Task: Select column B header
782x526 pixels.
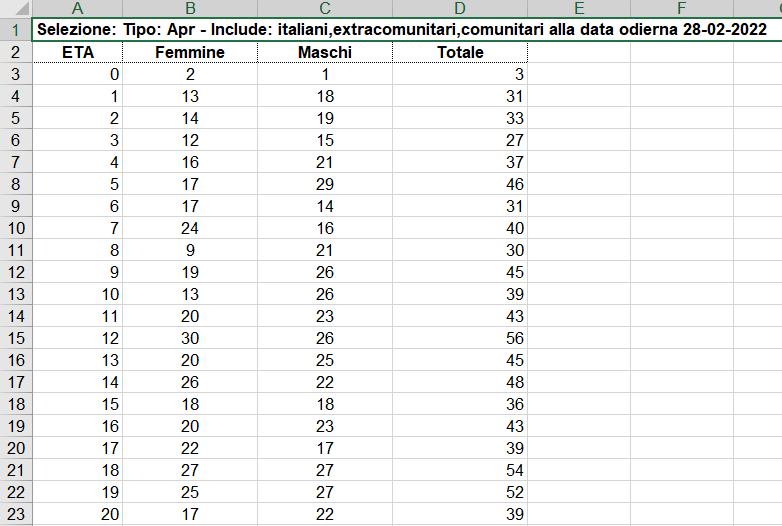Action: (190, 7)
